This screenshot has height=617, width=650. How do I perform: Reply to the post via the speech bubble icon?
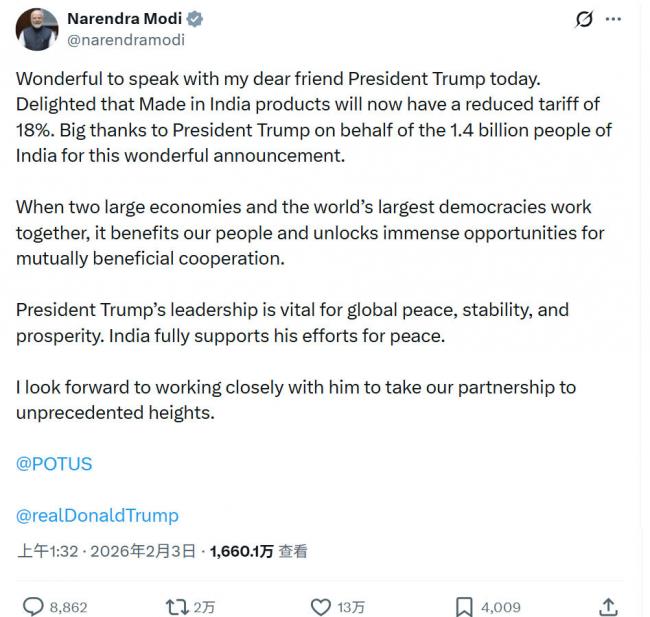pyautogui.click(x=33, y=606)
